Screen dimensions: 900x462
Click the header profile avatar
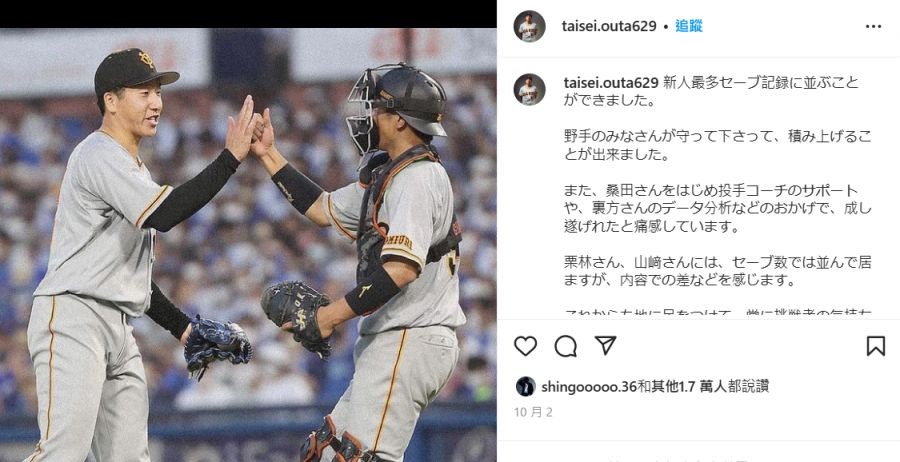pos(529,26)
